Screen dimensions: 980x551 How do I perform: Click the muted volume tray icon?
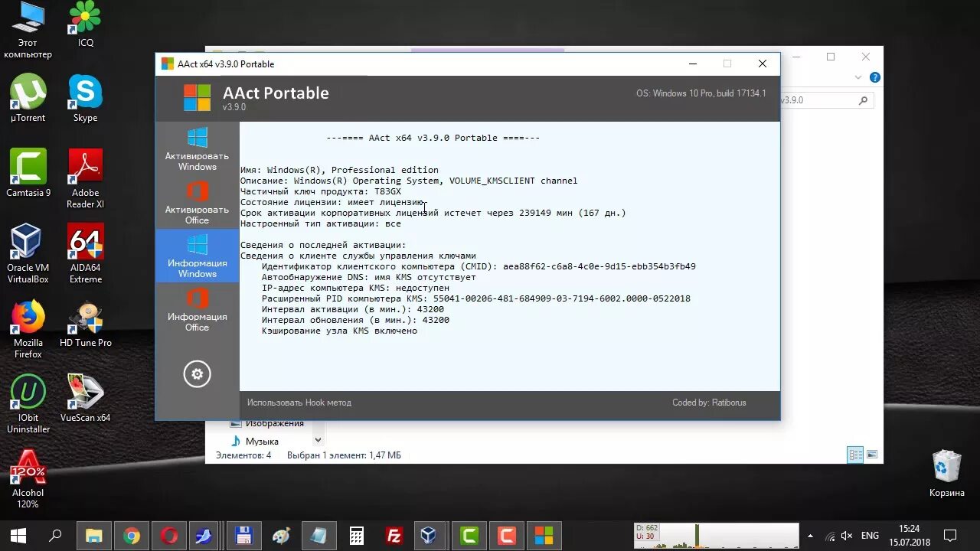tap(847, 536)
